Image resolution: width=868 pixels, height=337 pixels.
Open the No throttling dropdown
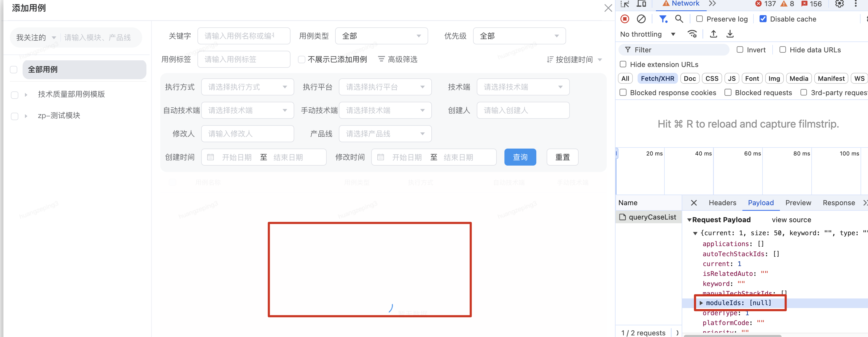tap(647, 34)
